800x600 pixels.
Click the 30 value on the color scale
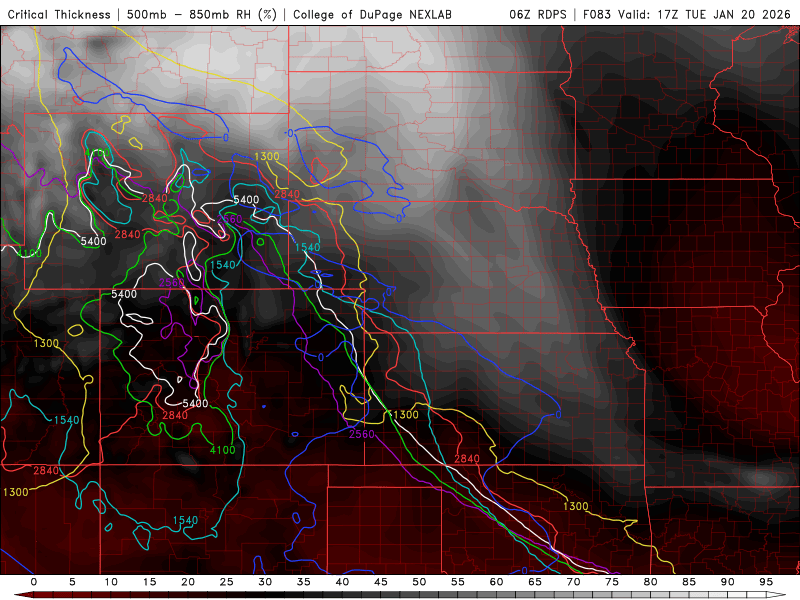point(265,582)
